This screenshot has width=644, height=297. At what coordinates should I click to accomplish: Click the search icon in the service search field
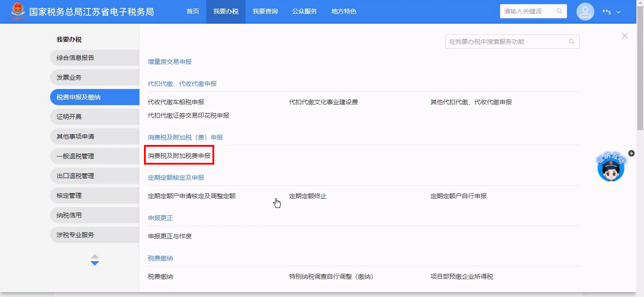point(572,42)
